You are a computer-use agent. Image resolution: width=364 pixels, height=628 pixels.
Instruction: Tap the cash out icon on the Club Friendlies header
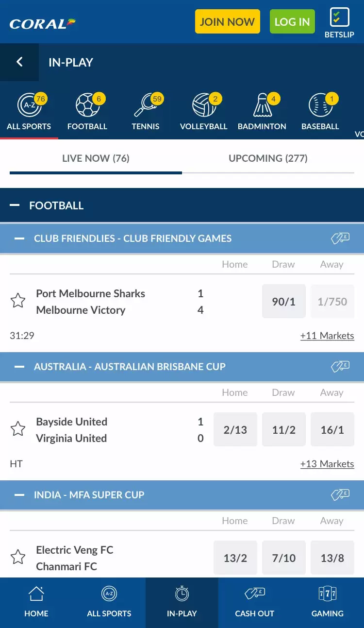340,238
